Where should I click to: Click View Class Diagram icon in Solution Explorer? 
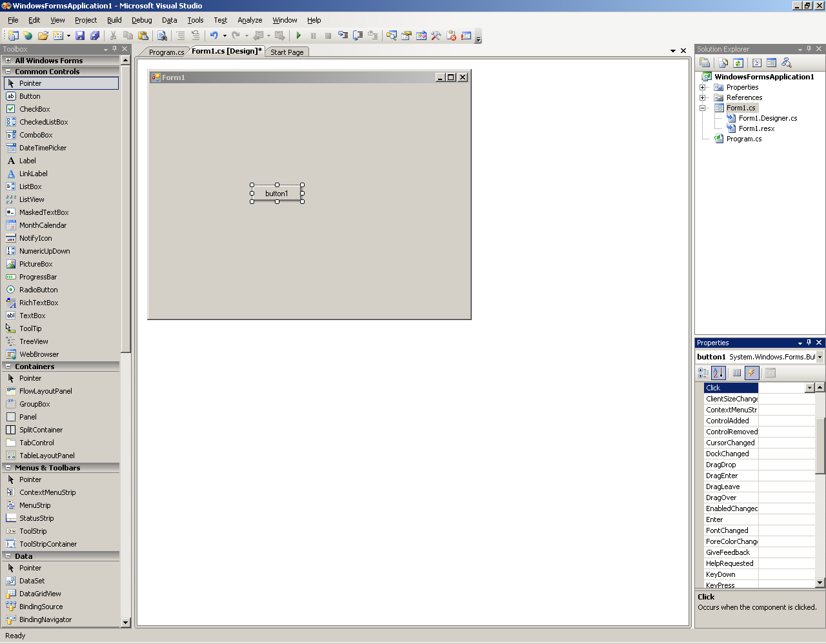786,63
